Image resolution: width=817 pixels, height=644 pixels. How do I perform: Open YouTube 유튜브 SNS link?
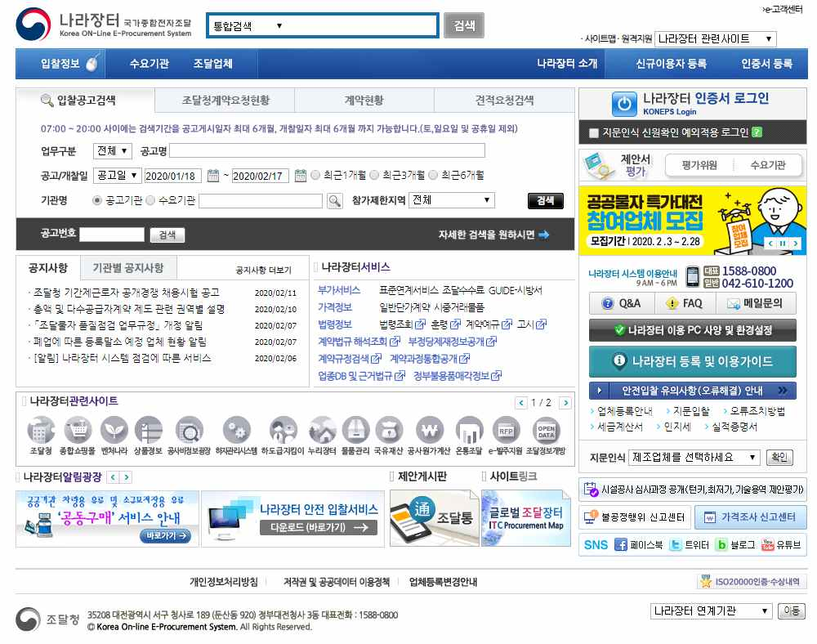[781, 545]
